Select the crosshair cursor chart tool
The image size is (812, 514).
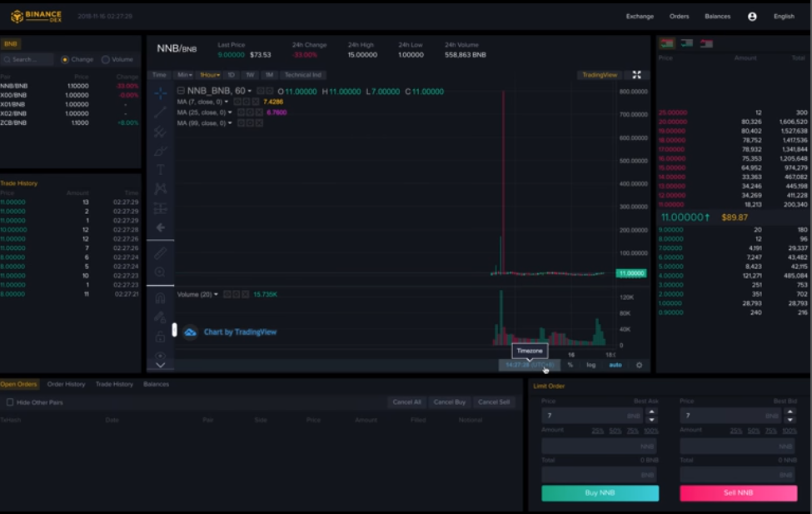tap(161, 93)
